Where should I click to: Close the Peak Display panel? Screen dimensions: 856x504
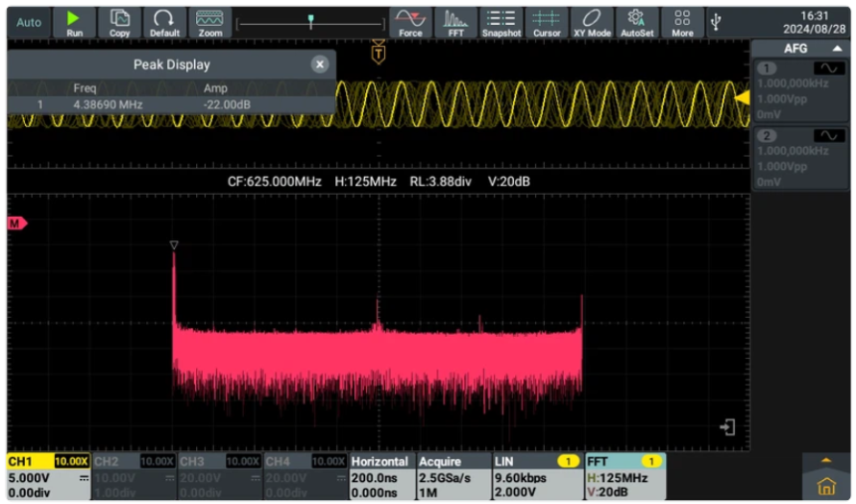click(320, 64)
